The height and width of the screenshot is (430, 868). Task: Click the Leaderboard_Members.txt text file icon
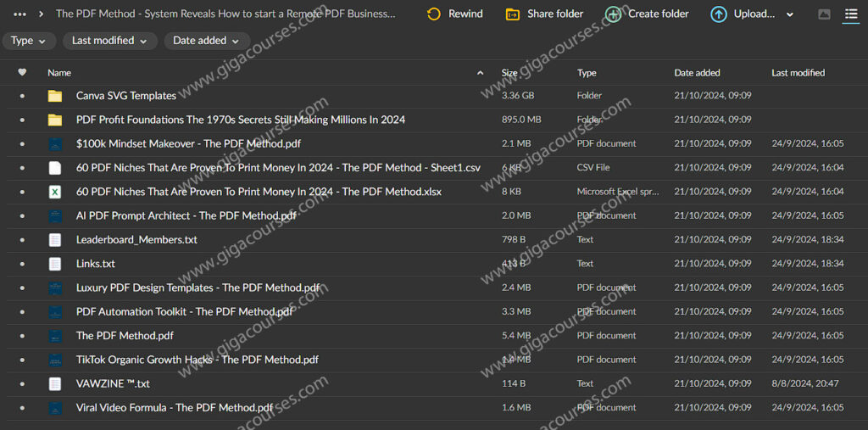tap(55, 240)
